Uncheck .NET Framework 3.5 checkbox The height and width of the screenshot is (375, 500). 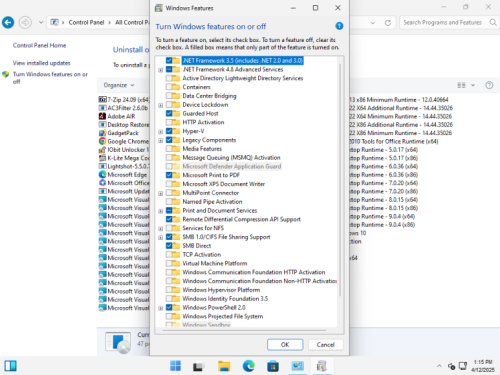(x=169, y=60)
